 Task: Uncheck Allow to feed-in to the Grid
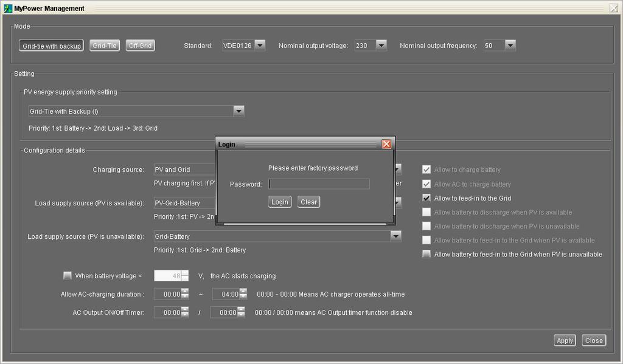point(426,198)
